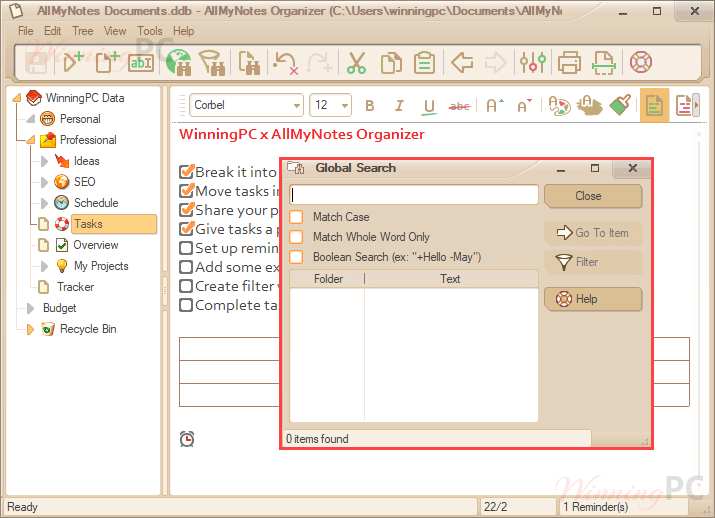The height and width of the screenshot is (518, 715).
Task: Check the 'Set up remin' checkbox
Action: pyautogui.click(x=186, y=248)
